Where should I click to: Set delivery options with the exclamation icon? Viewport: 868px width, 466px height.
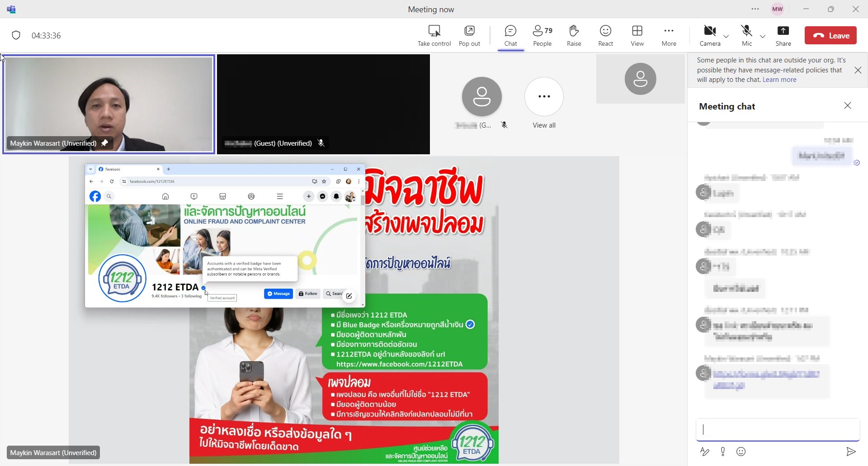tap(723, 452)
